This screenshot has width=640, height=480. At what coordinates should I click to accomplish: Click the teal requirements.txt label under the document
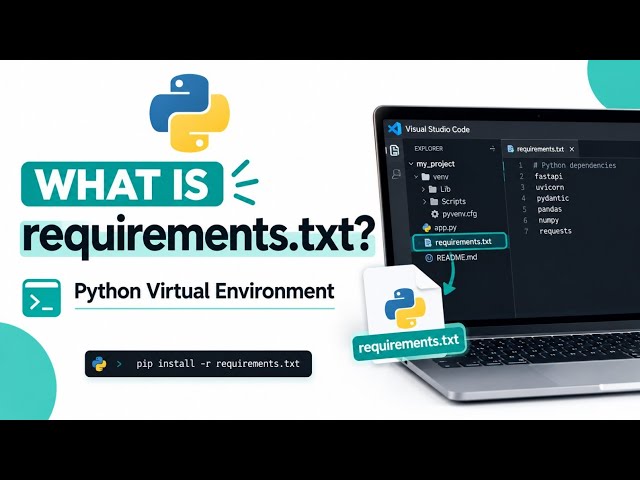pyautogui.click(x=409, y=342)
